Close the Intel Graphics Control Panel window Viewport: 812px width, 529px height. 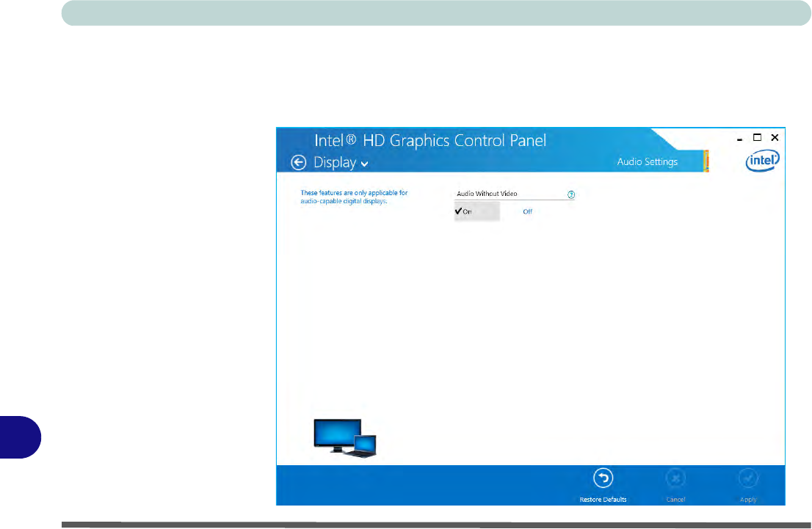pyautogui.click(x=775, y=137)
